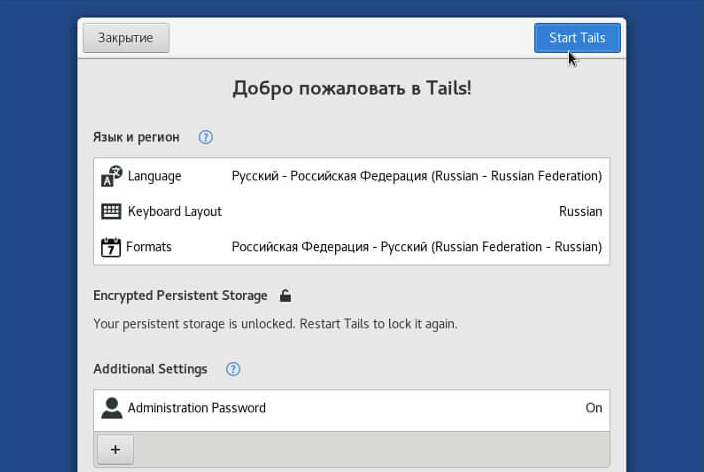Add an additional setting with plus button
The height and width of the screenshot is (472, 704).
pos(115,450)
